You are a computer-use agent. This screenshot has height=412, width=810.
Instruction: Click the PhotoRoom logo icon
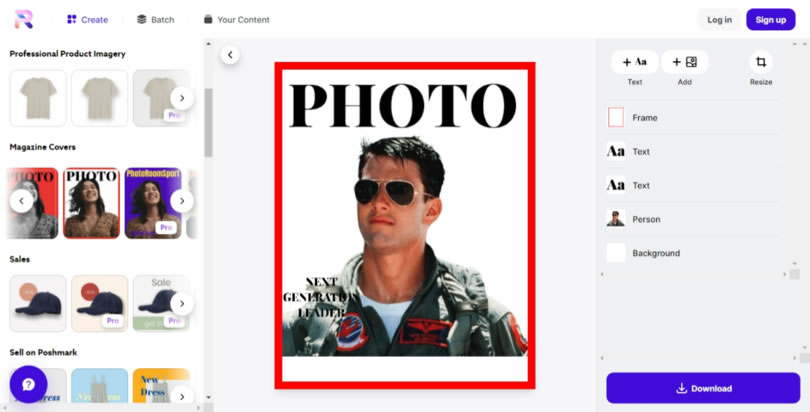tap(24, 19)
